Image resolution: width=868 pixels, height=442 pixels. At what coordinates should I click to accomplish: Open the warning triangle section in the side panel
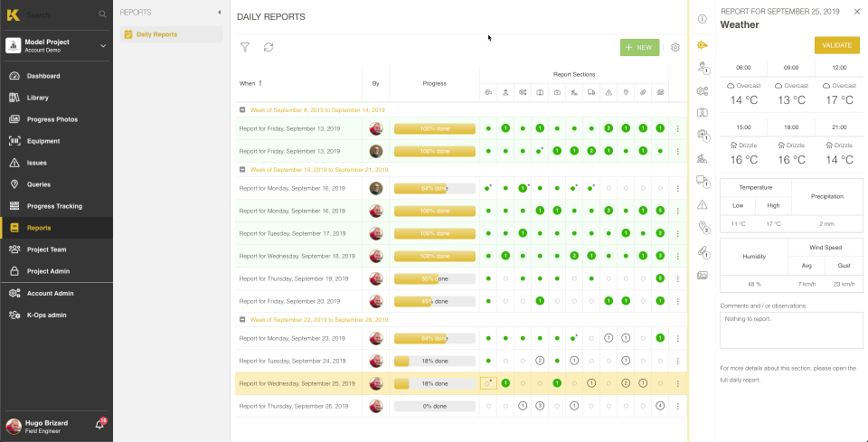click(x=703, y=204)
